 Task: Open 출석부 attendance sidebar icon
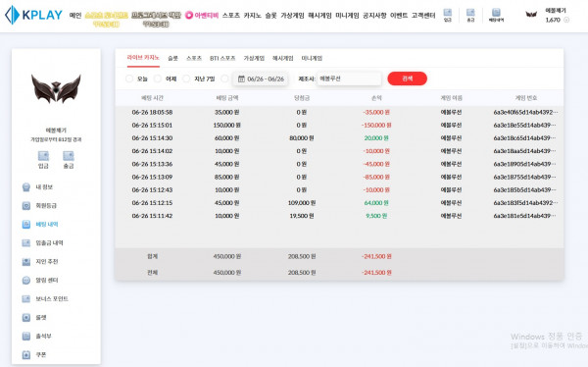pyautogui.click(x=25, y=336)
